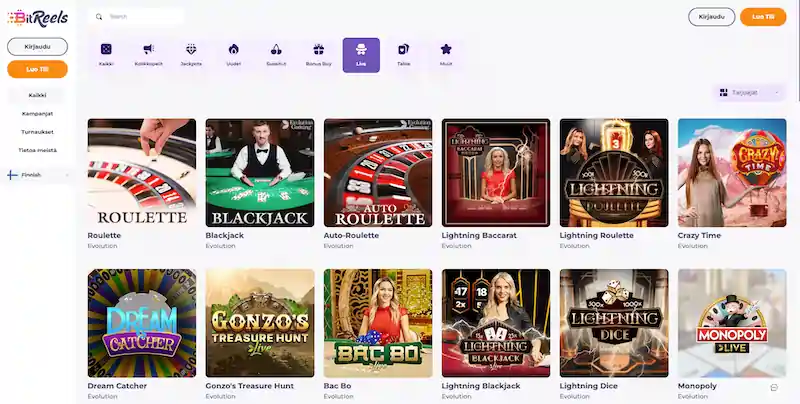This screenshot has width=800, height=404.
Task: Open the Table cards category
Action: pyautogui.click(x=404, y=55)
